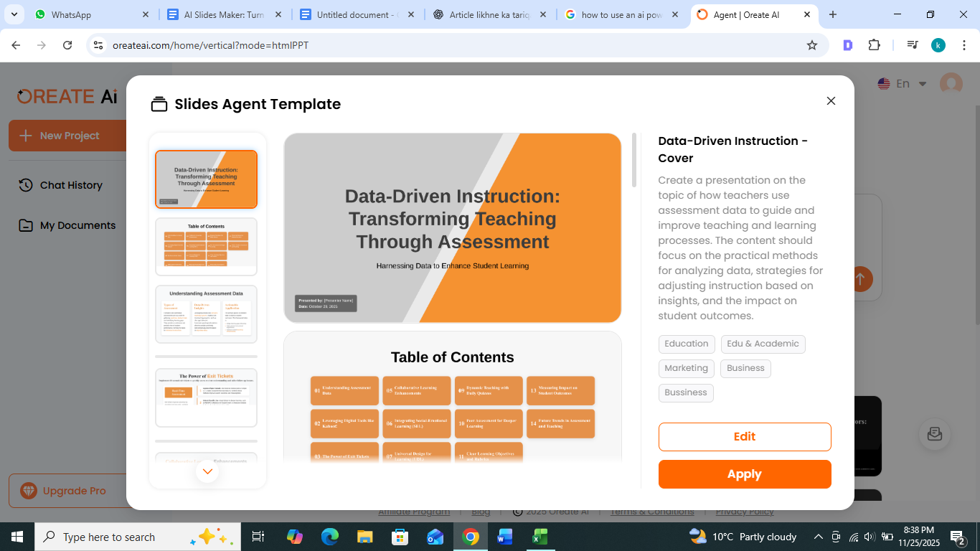Screen dimensions: 980x551
Task: Click the Edit template button
Action: [745, 437]
